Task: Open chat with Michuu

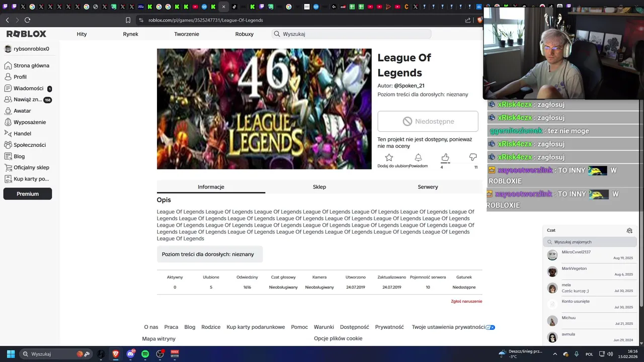Action: click(x=590, y=320)
